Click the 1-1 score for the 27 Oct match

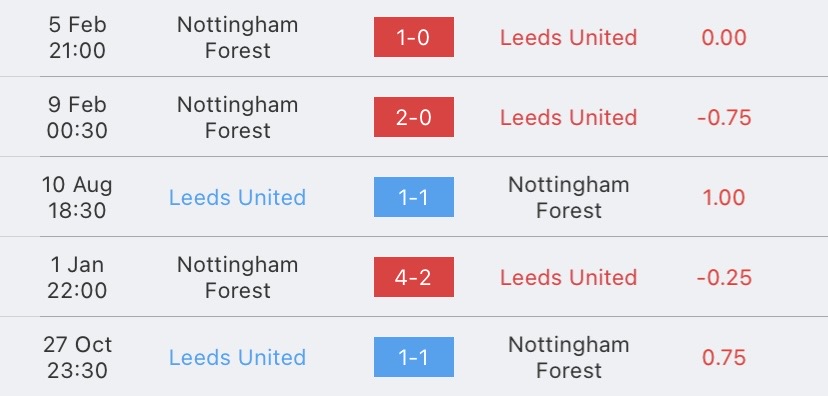(x=413, y=357)
